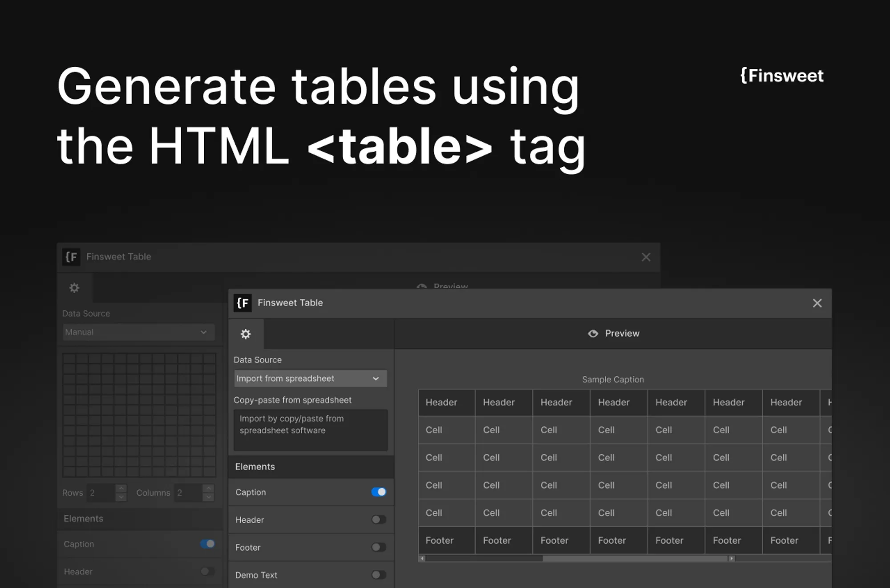
Task: Click the copy-paste import text area
Action: pyautogui.click(x=310, y=430)
